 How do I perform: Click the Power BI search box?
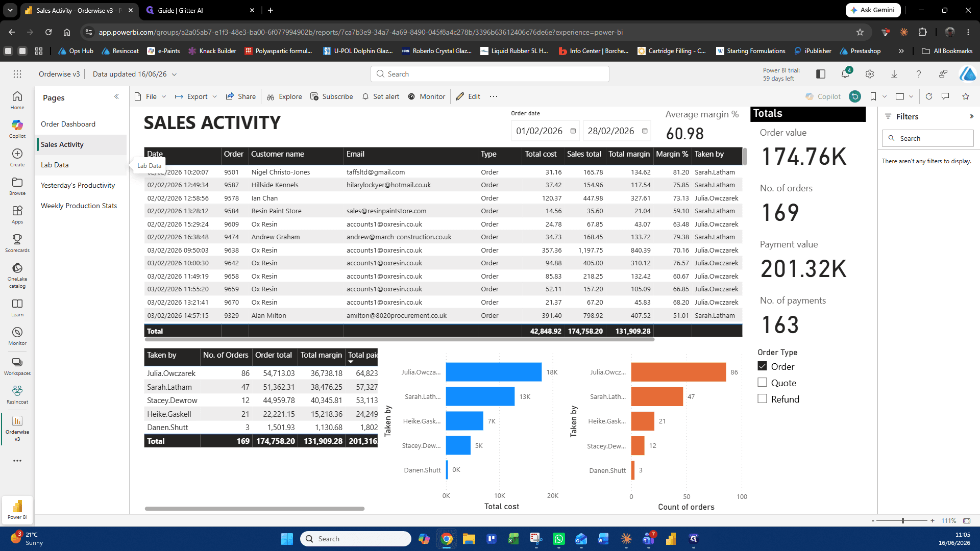pos(490,74)
